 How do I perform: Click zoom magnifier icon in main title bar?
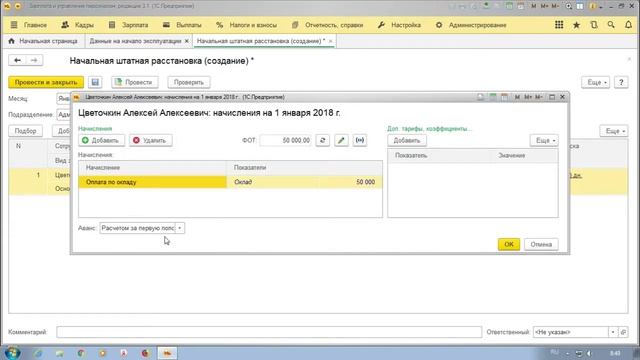click(569, 6)
